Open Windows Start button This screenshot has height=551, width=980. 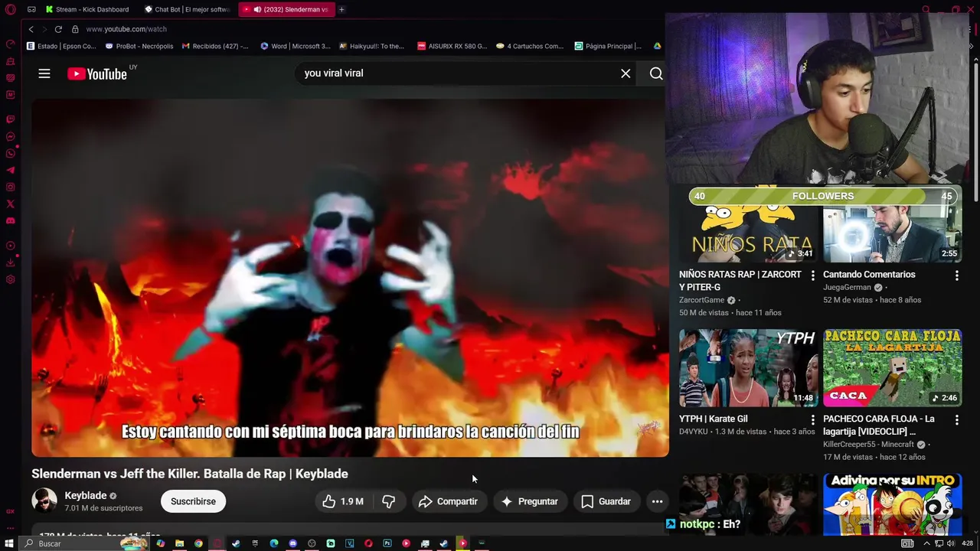(x=9, y=543)
